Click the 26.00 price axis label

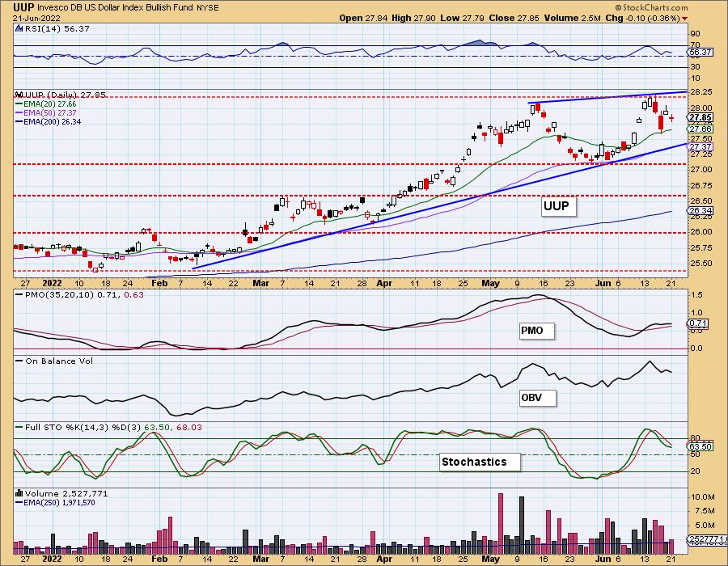[700, 232]
